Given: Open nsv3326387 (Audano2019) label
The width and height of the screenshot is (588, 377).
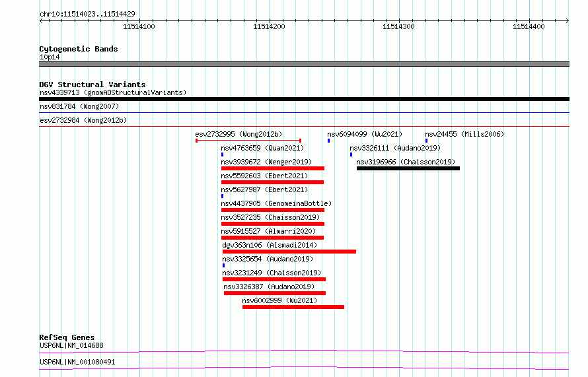Looking at the screenshot, I should coord(269,287).
